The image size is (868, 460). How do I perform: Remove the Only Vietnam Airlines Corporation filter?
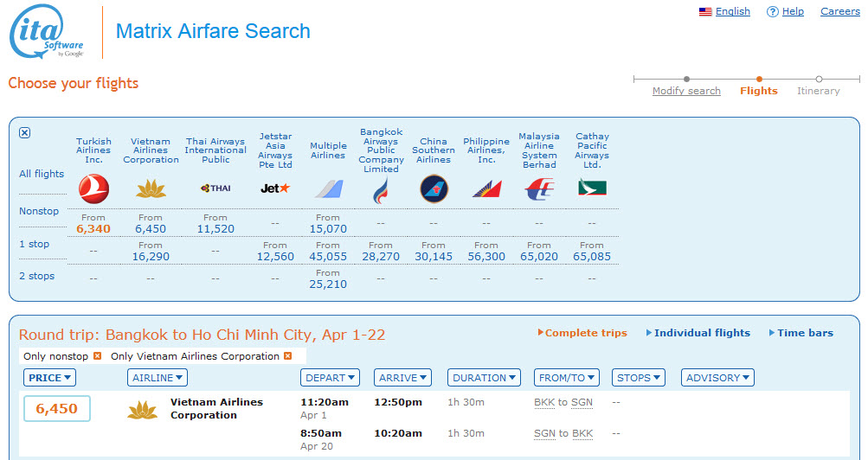[x=288, y=356]
